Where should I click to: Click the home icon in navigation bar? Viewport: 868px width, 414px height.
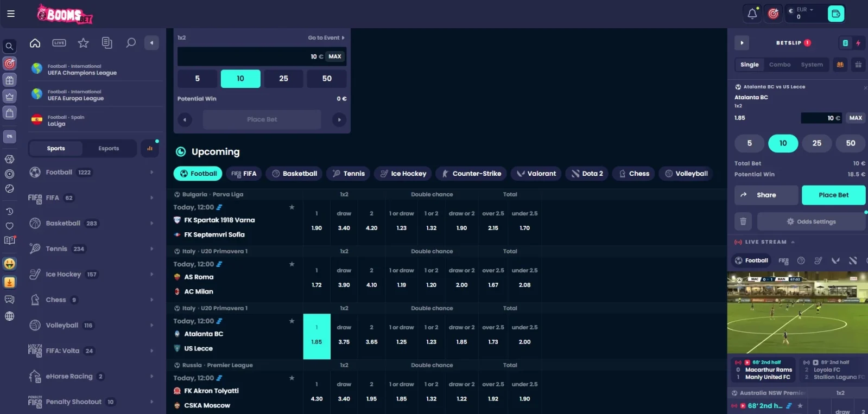(35, 43)
